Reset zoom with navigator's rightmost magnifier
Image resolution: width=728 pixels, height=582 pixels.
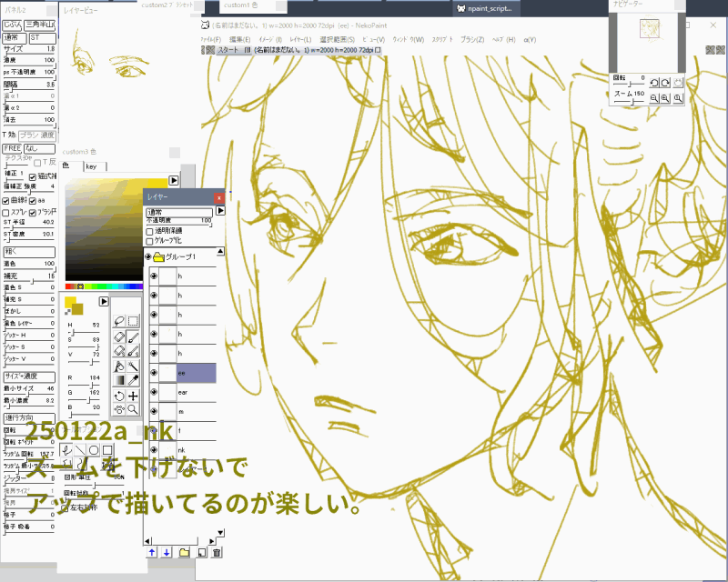(x=678, y=98)
